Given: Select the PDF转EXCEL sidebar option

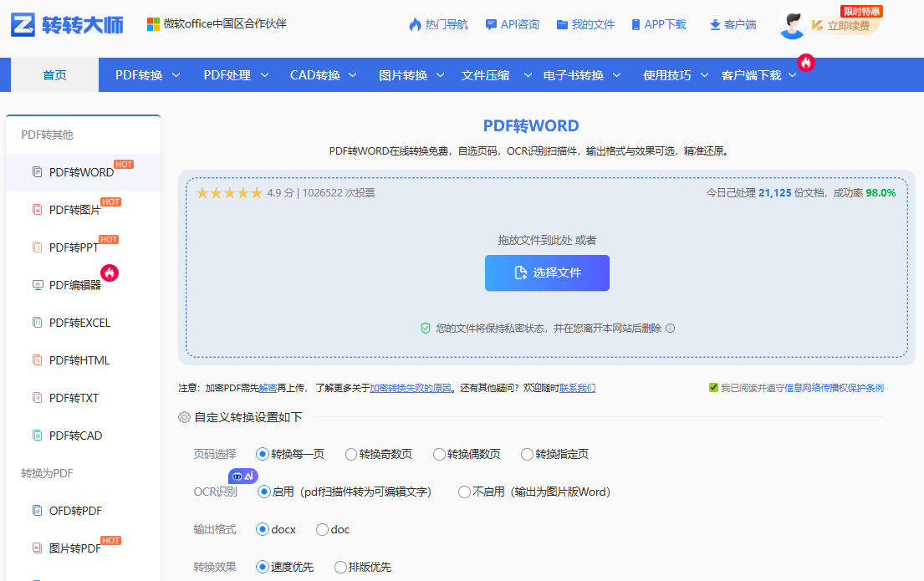Looking at the screenshot, I should [71, 322].
